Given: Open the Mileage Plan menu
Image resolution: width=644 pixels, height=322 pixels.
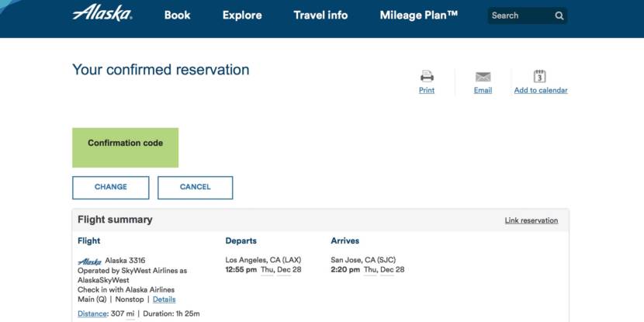Looking at the screenshot, I should pyautogui.click(x=429, y=16).
